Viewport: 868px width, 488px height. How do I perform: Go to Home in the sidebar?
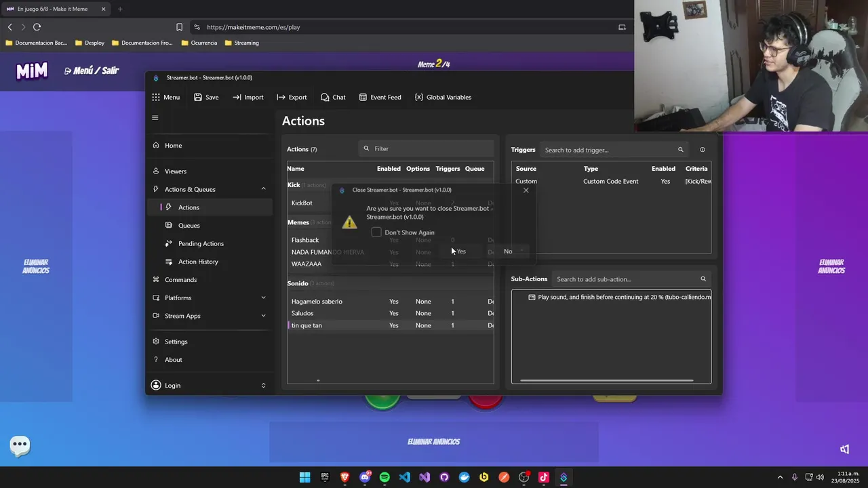pyautogui.click(x=210, y=145)
